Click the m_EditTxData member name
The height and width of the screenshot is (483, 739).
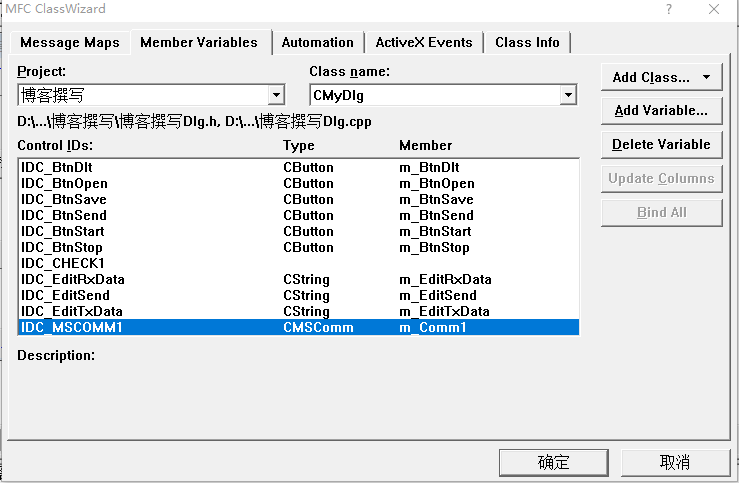[444, 311]
